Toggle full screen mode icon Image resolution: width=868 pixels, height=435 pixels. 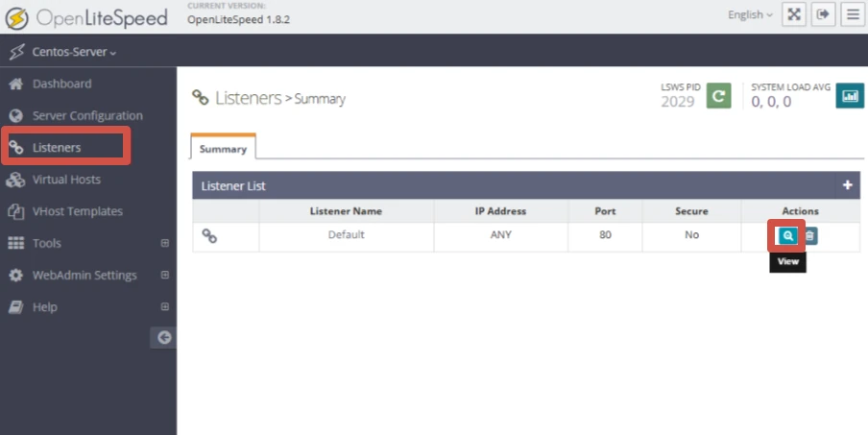[x=794, y=14]
